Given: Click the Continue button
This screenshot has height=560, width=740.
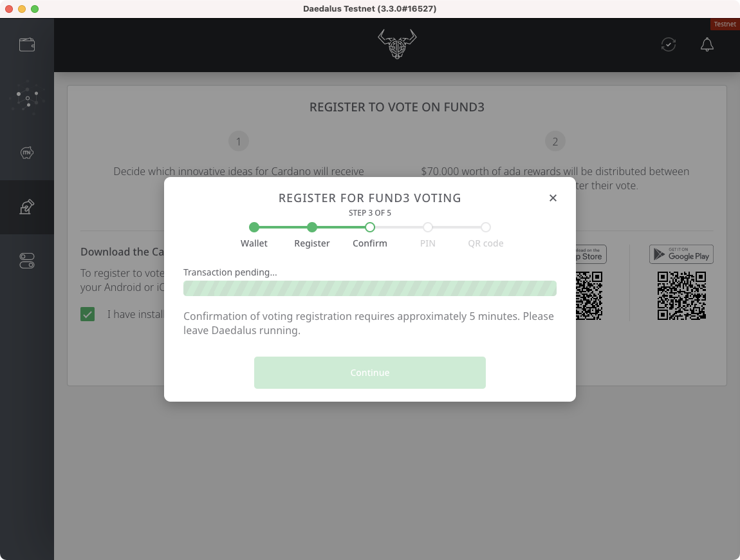Looking at the screenshot, I should 369,373.
